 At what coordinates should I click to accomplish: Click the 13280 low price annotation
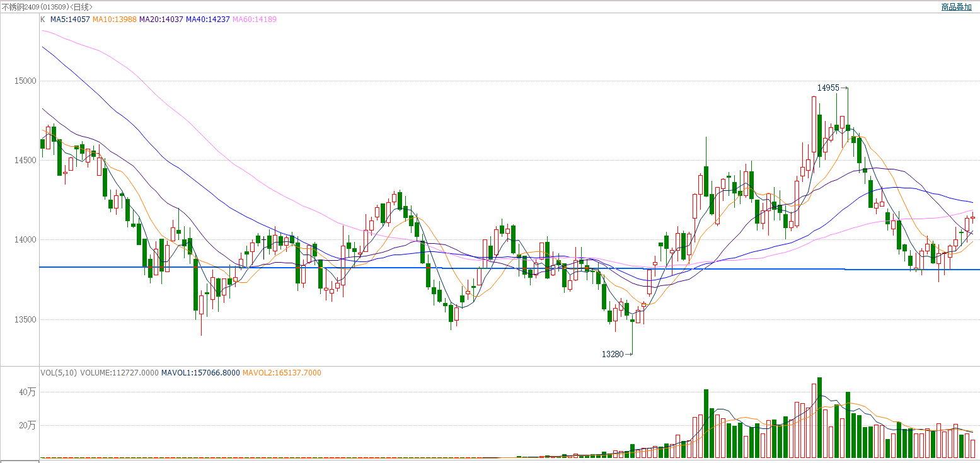tap(612, 355)
